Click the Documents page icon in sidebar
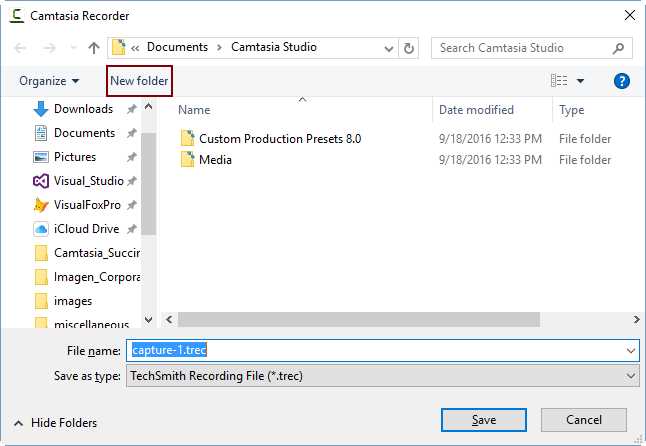Image resolution: width=646 pixels, height=446 pixels. coord(41,133)
